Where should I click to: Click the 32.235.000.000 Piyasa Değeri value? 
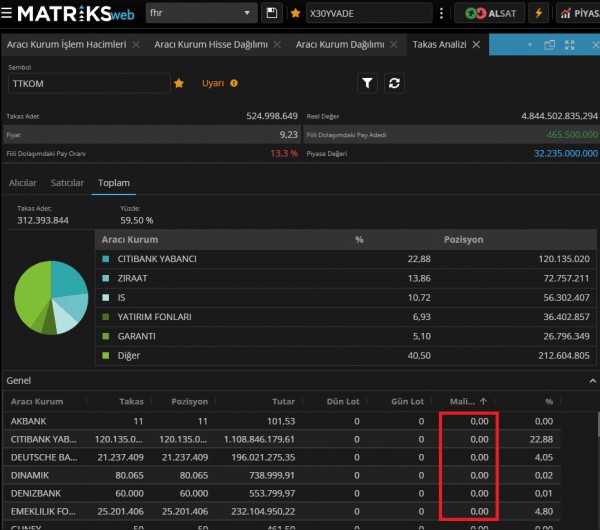point(566,153)
